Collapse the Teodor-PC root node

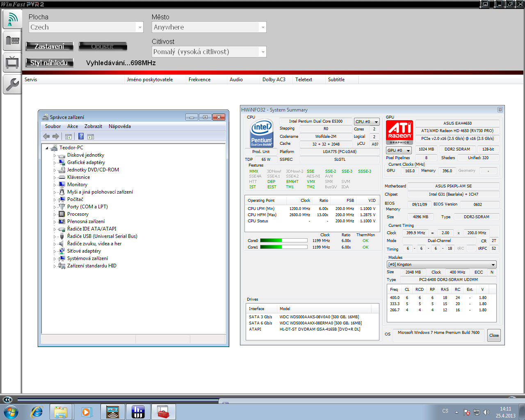pos(47,148)
